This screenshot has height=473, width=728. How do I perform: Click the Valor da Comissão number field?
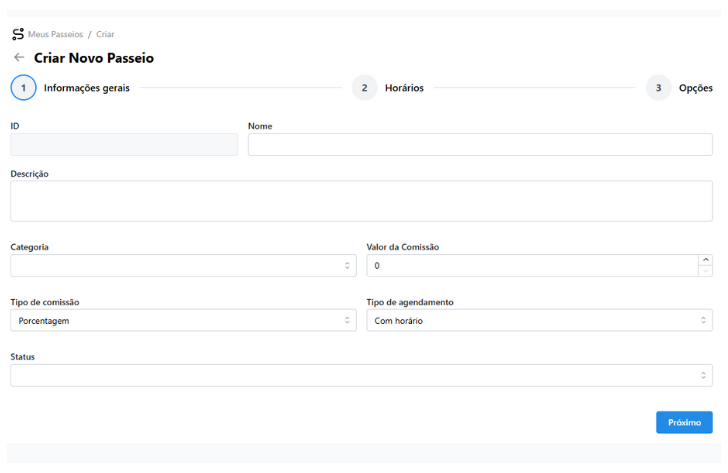point(530,266)
